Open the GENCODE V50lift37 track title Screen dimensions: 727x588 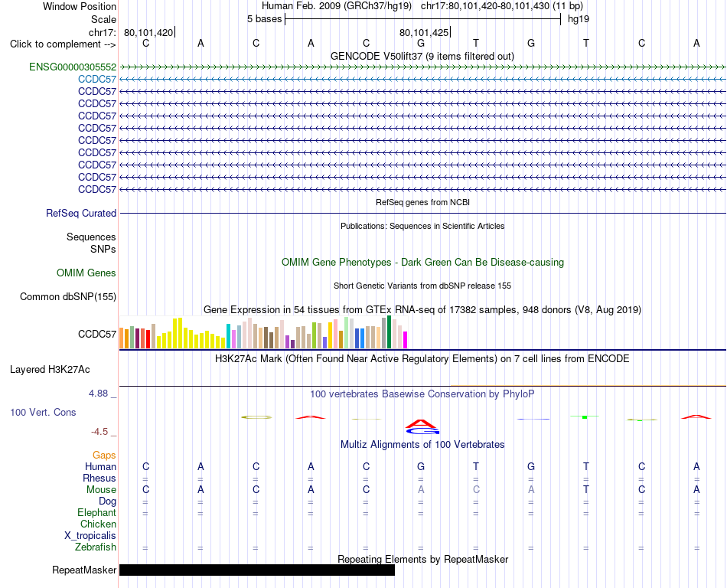coord(422,56)
